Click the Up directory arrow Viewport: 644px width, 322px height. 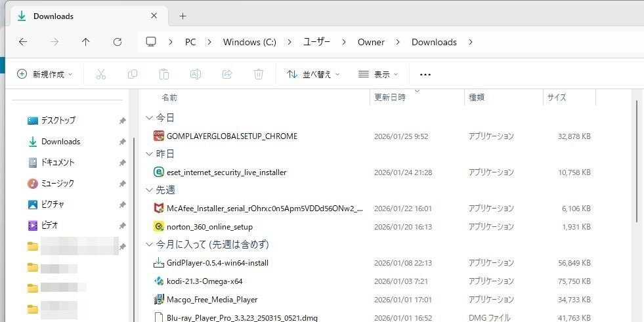[x=85, y=42]
